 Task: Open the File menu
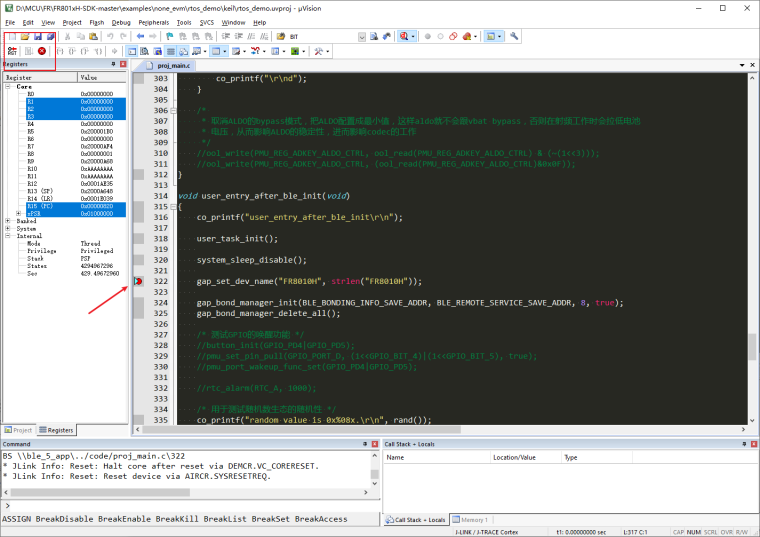click(10, 22)
